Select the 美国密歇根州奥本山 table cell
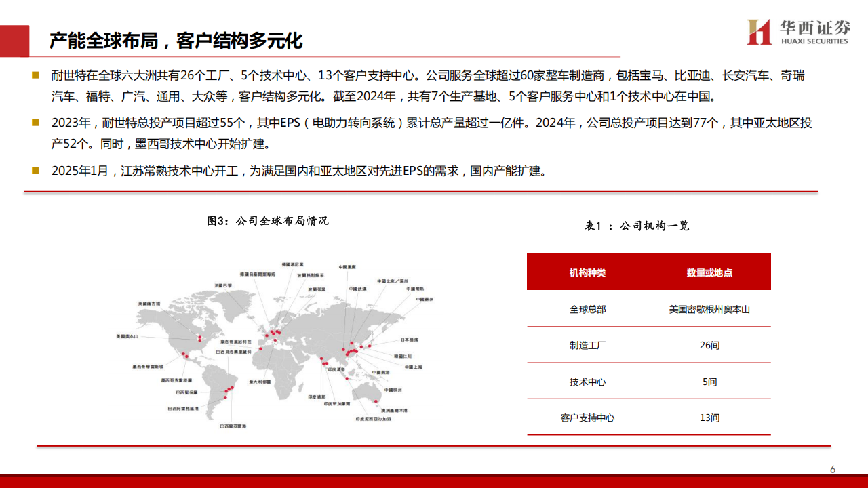 tap(709, 309)
